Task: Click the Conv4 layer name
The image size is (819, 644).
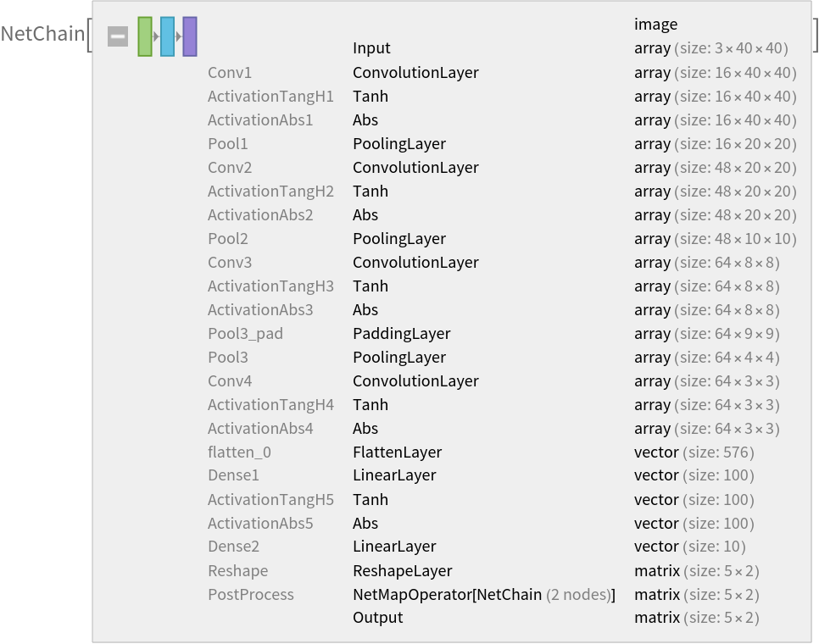Action: click(230, 381)
